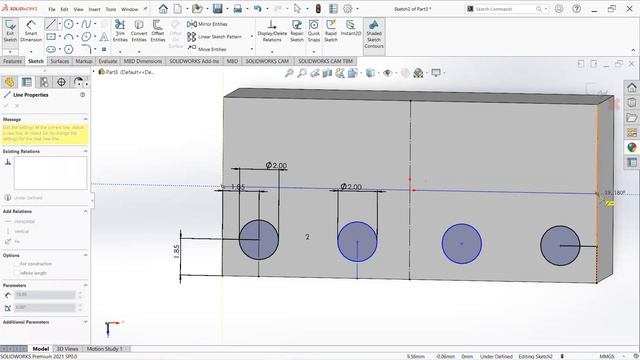Screen dimensions: 640x360
Task: Switch to the Evaluate tab
Action: pos(108,61)
